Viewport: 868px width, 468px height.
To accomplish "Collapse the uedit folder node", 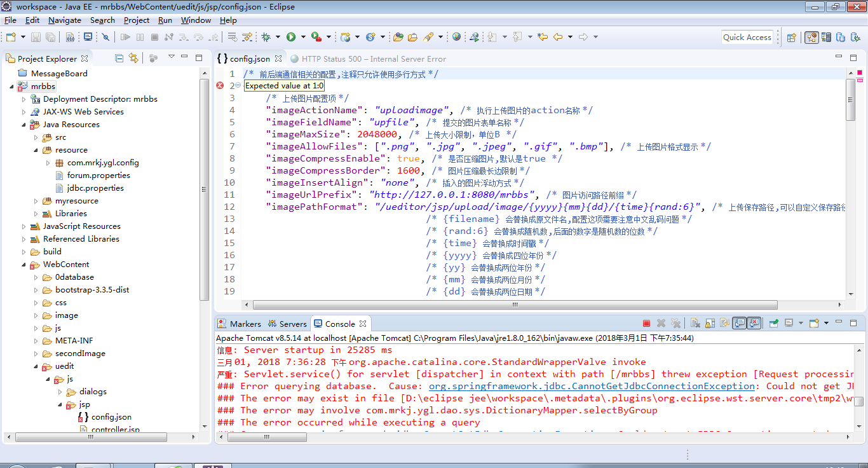I will coord(36,366).
